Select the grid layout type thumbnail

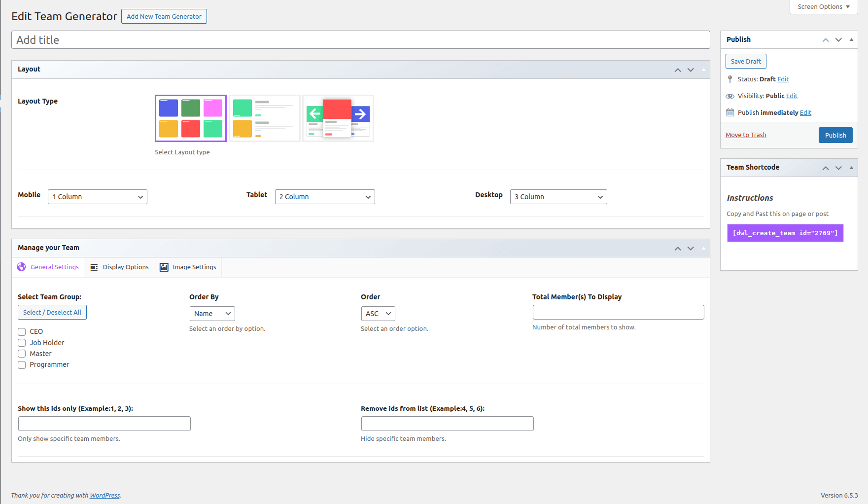(190, 118)
